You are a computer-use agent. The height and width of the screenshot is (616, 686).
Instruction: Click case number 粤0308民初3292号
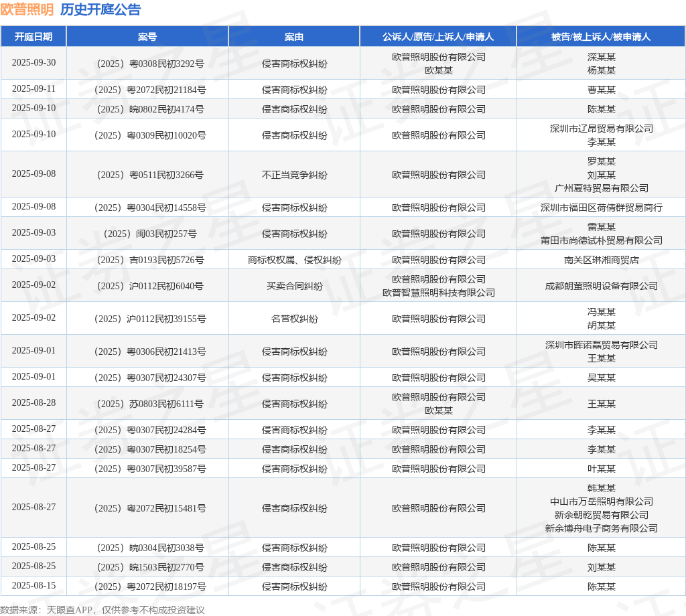click(150, 64)
